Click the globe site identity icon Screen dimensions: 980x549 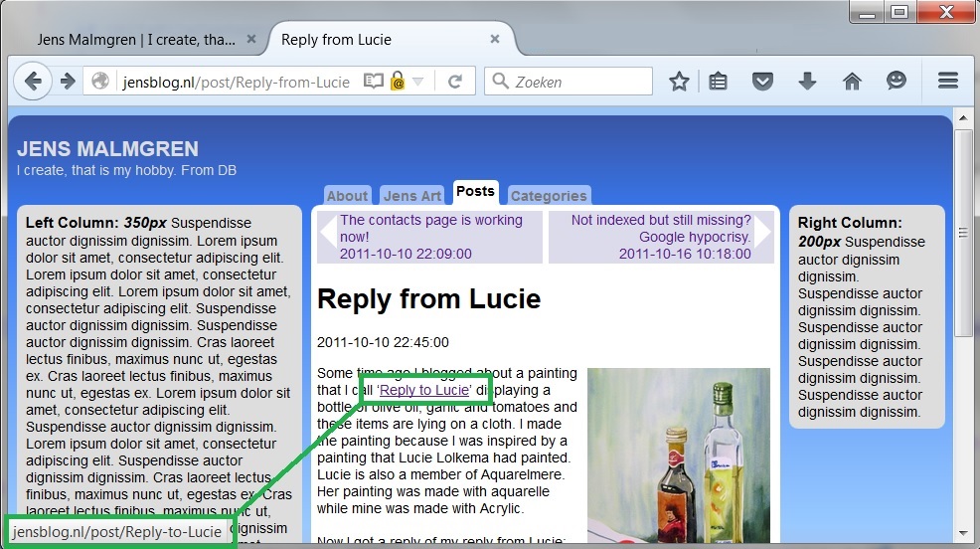pos(100,81)
